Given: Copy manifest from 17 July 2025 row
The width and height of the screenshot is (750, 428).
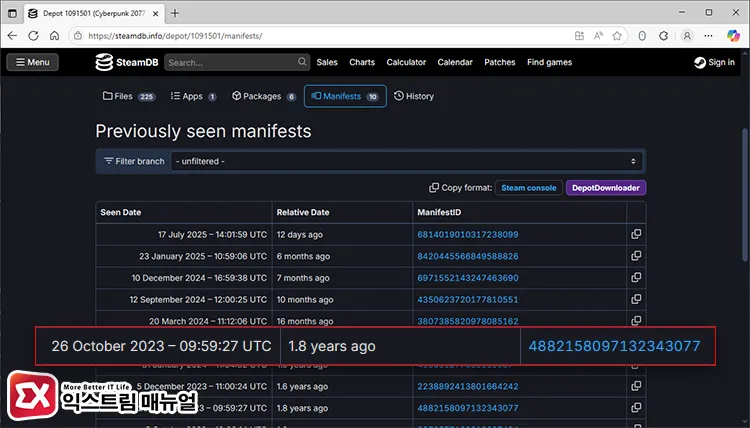Looking at the screenshot, I should pyautogui.click(x=636, y=234).
